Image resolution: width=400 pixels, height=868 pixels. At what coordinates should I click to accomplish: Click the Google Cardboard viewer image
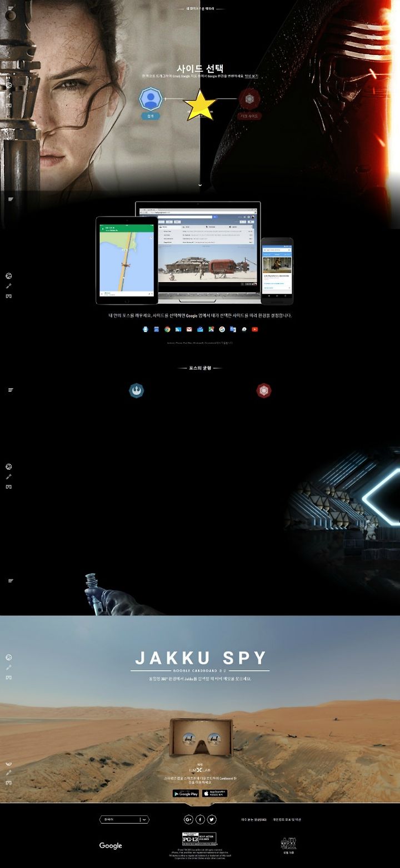click(201, 739)
